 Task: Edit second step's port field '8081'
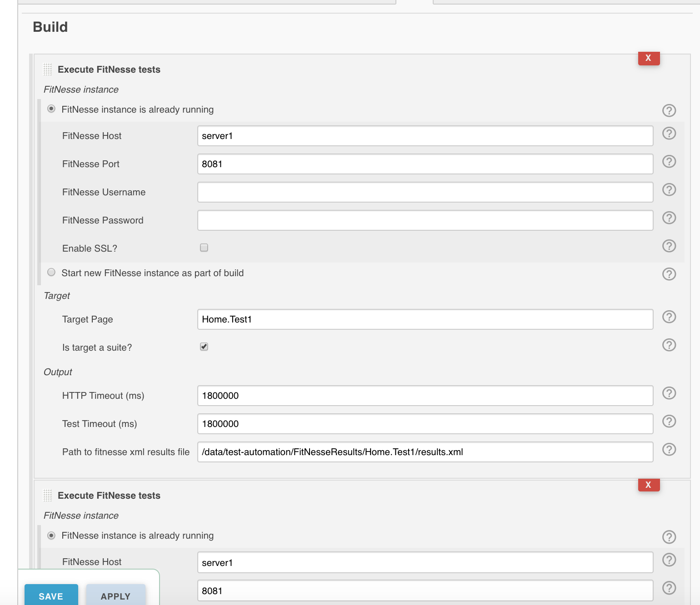425,590
